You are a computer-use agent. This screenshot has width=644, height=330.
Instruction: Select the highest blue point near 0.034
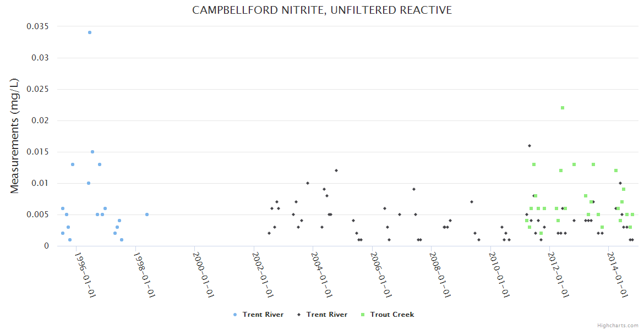click(90, 32)
